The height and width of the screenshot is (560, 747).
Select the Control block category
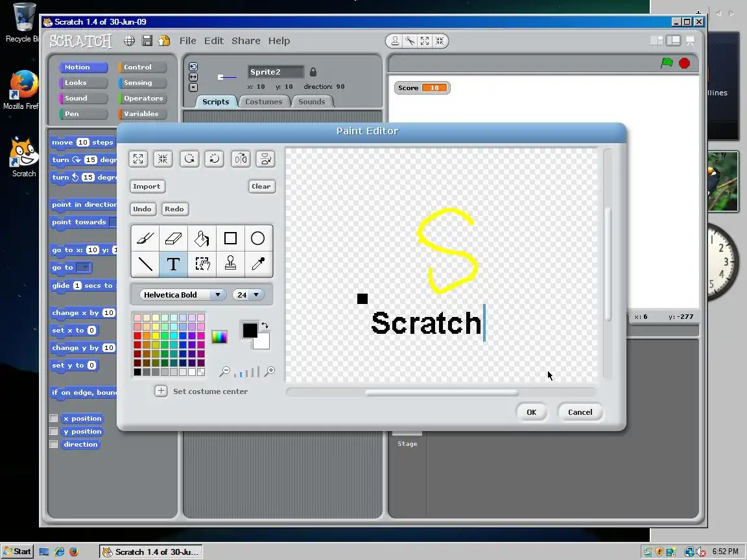(x=142, y=67)
